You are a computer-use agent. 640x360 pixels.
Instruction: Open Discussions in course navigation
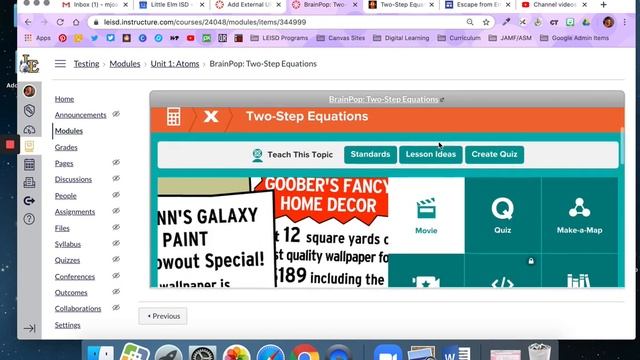(x=73, y=179)
